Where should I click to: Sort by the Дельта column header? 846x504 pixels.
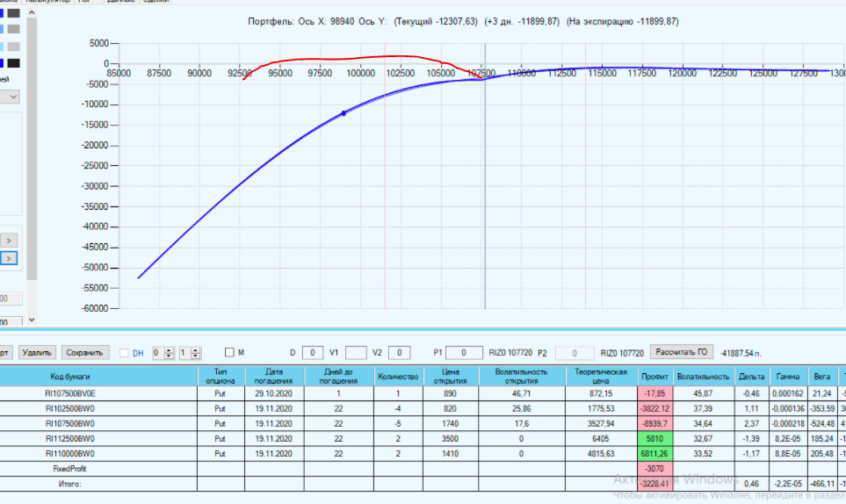pyautogui.click(x=752, y=377)
